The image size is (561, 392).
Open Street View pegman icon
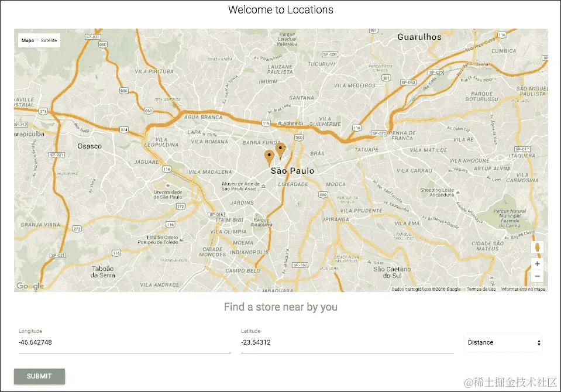coord(537,247)
